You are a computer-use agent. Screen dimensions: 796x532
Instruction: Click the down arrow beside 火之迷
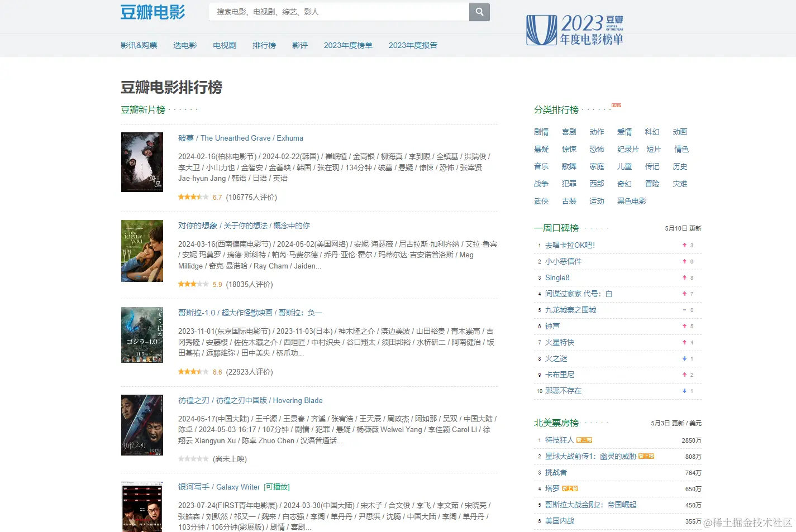(684, 358)
